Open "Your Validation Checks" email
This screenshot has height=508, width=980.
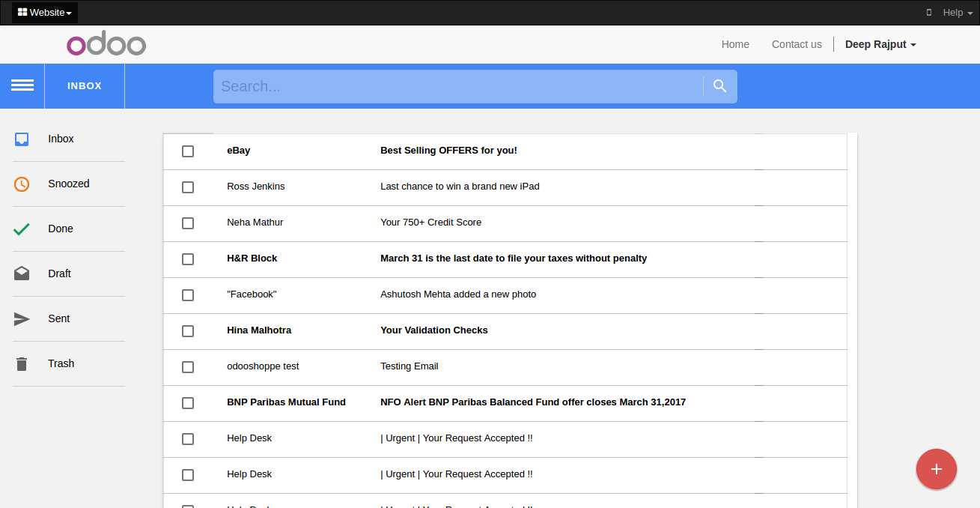[x=434, y=330]
